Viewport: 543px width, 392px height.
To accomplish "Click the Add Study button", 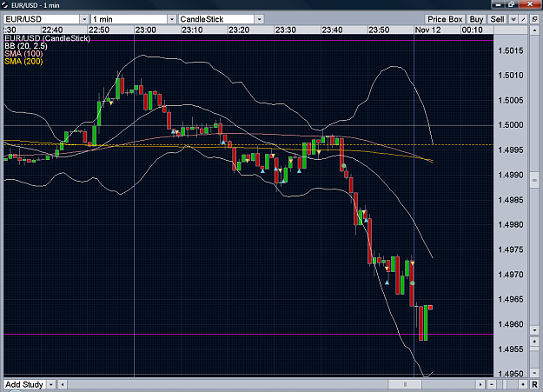I will pyautogui.click(x=24, y=384).
